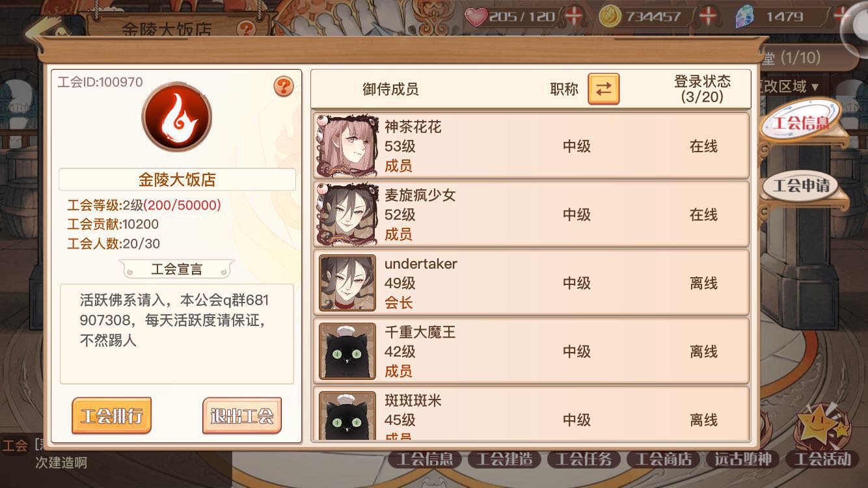868x488 pixels.
Task: Click the 工会排行 button
Action: [111, 416]
